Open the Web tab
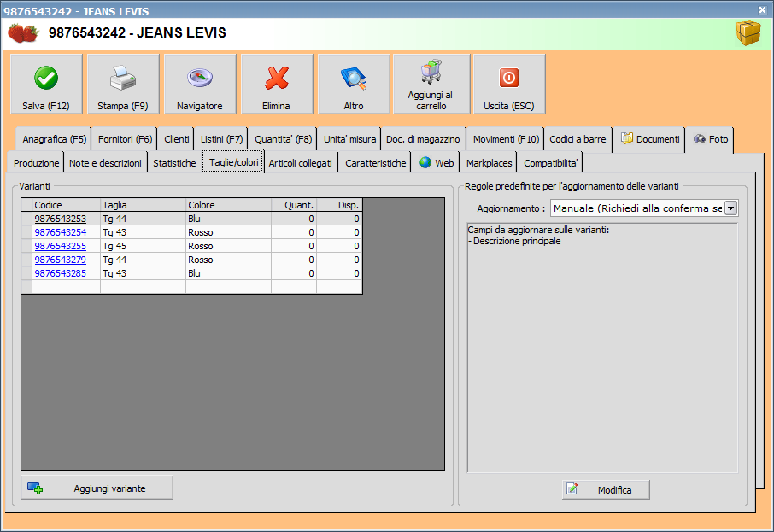Image resolution: width=774 pixels, height=532 pixels. click(437, 163)
